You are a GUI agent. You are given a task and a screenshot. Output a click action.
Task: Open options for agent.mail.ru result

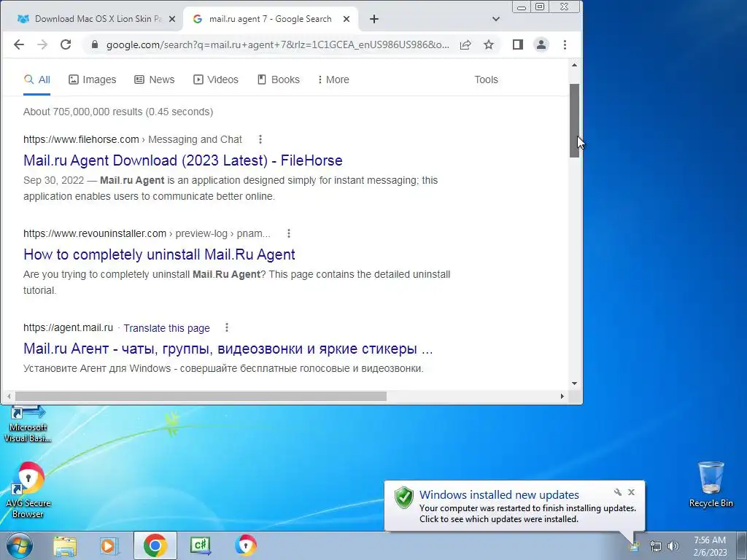coord(227,327)
